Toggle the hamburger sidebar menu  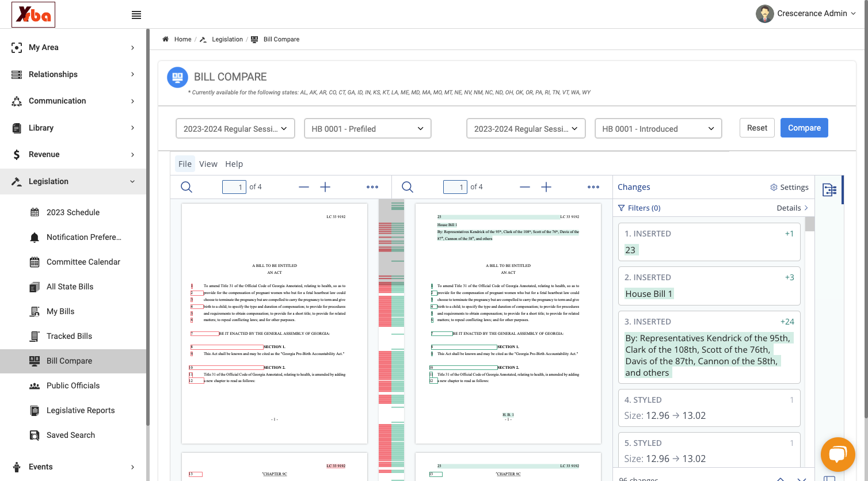136,15
